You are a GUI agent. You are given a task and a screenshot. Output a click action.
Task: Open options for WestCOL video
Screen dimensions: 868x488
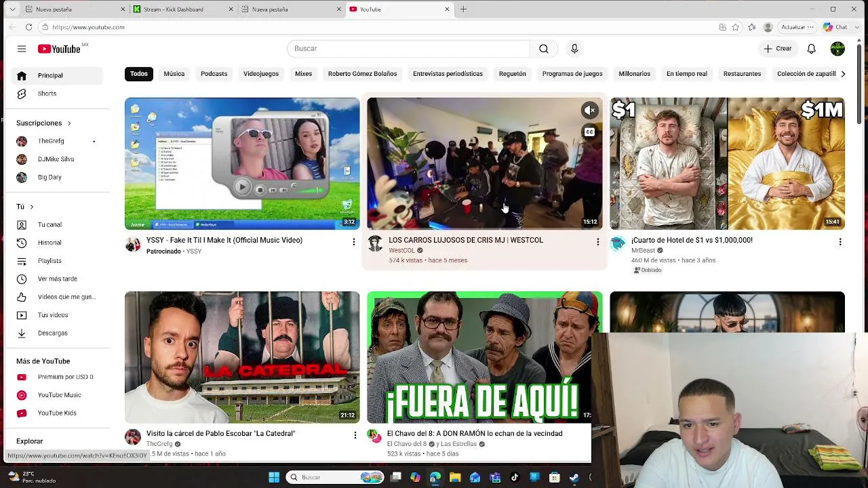[597, 241]
